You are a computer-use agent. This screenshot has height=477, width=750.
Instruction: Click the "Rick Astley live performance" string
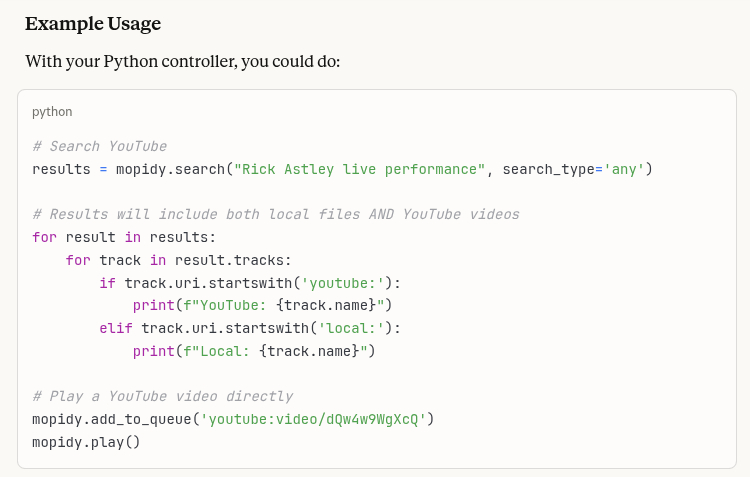pos(359,169)
